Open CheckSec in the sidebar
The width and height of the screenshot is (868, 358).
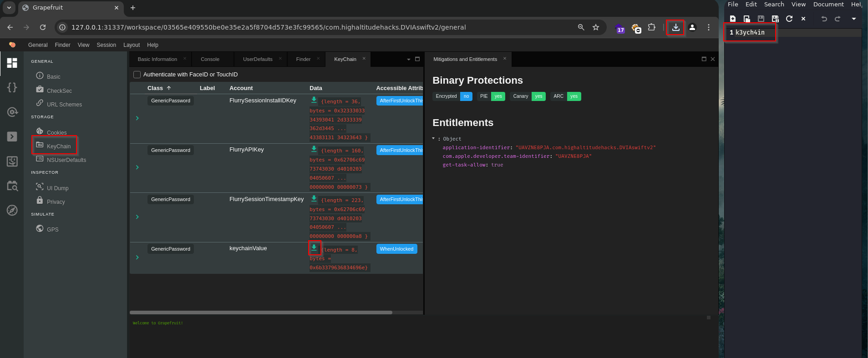(59, 91)
